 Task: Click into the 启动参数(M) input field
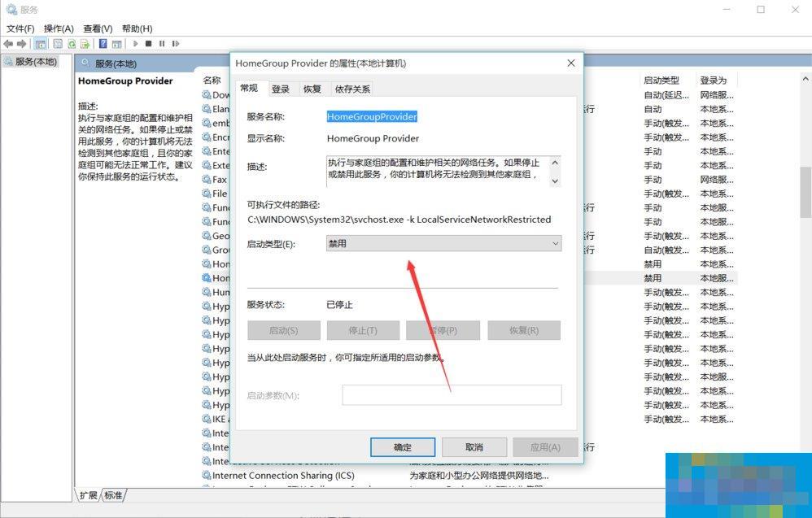point(452,395)
